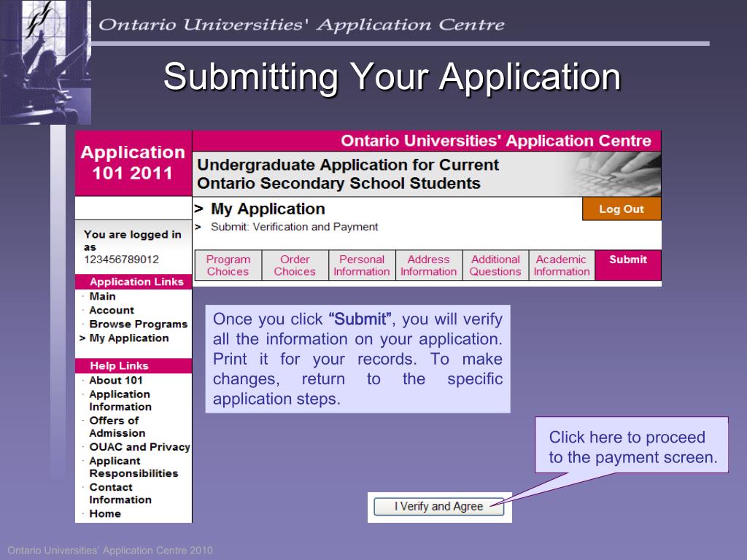Image resolution: width=747 pixels, height=560 pixels.
Task: Click the Log Out button
Action: pos(622,209)
